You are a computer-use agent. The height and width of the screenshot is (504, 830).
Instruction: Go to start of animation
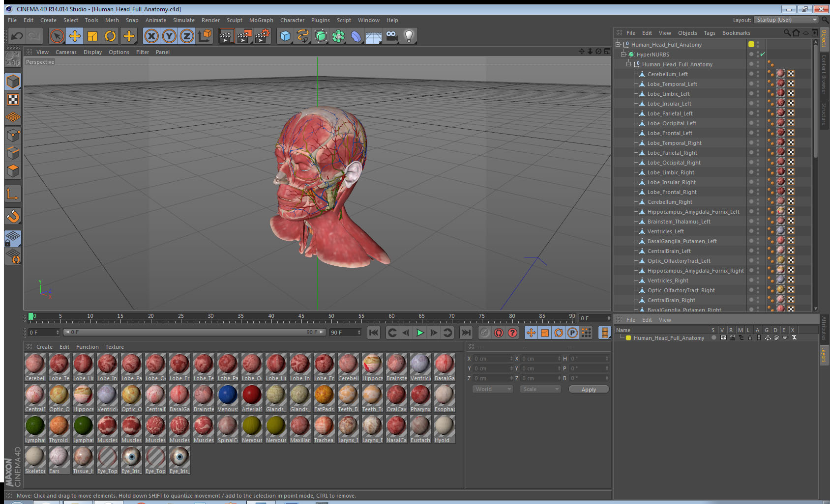click(x=374, y=333)
